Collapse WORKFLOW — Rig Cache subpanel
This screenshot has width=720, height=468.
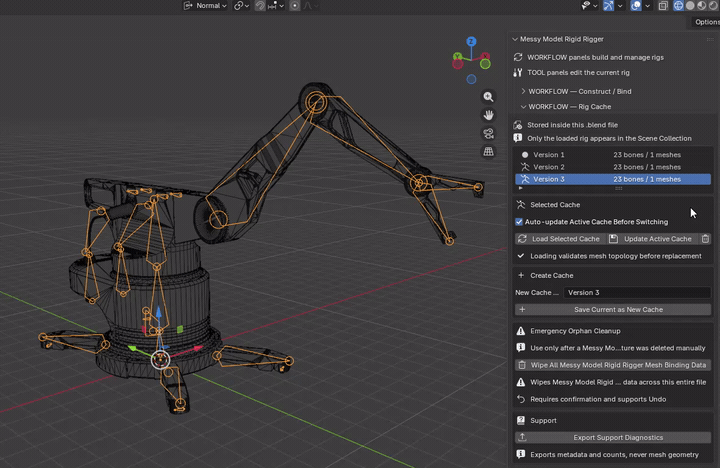(x=523, y=107)
